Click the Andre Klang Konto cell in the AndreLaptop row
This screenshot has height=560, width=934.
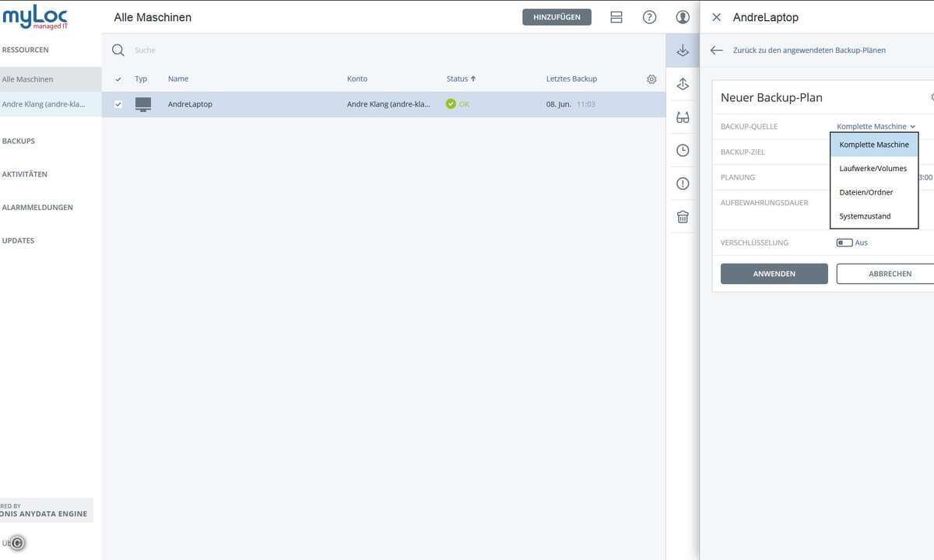[x=388, y=104]
